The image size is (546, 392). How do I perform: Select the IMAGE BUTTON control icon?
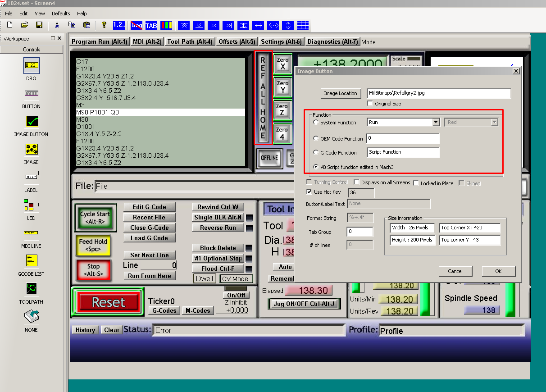[x=32, y=121]
